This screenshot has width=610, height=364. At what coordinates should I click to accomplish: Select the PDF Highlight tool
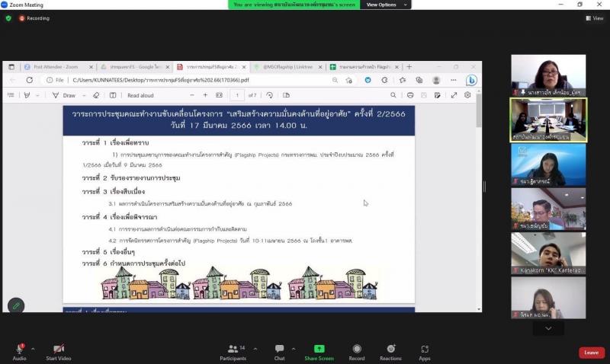pos(27,95)
